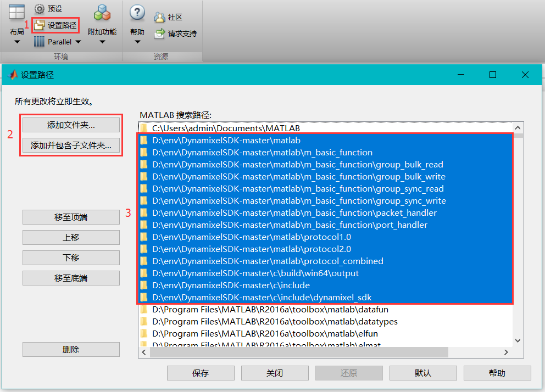Select the group_sync_read path row
The image size is (545, 392).
point(325,188)
